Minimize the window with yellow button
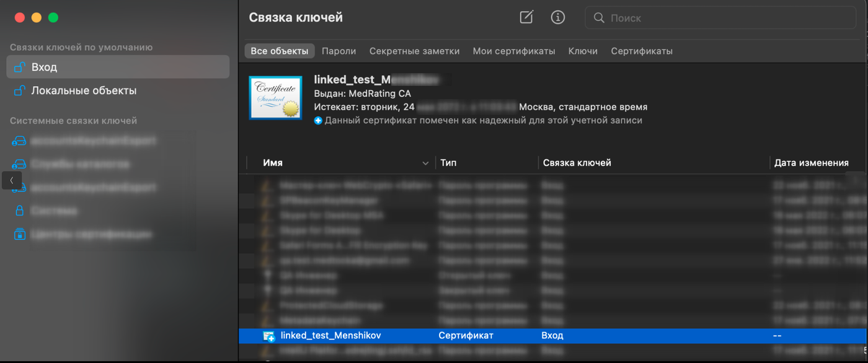The width and height of the screenshot is (868, 363). pos(37,18)
